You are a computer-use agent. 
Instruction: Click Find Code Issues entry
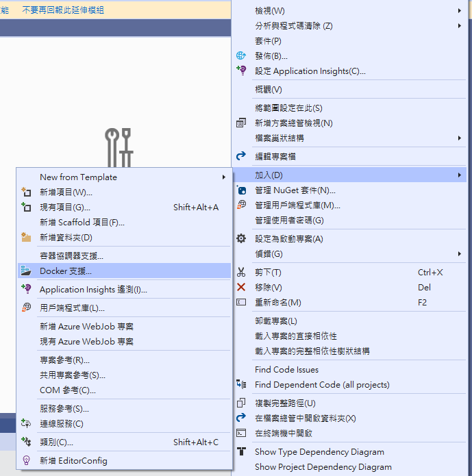[x=350, y=370]
